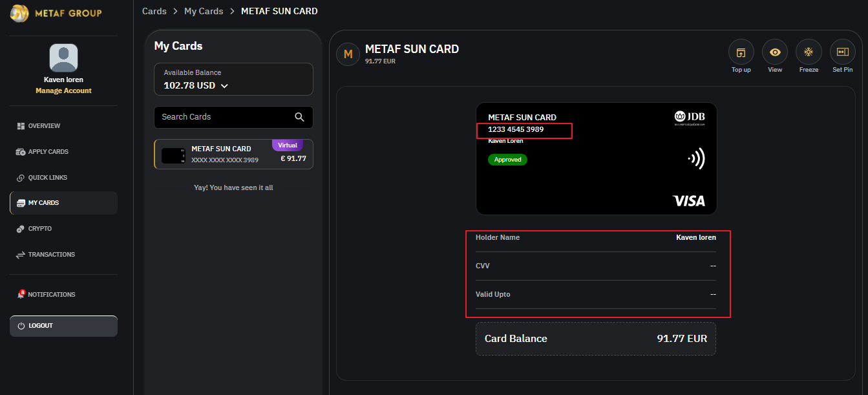Click the METAF GROUP logo

(x=56, y=13)
